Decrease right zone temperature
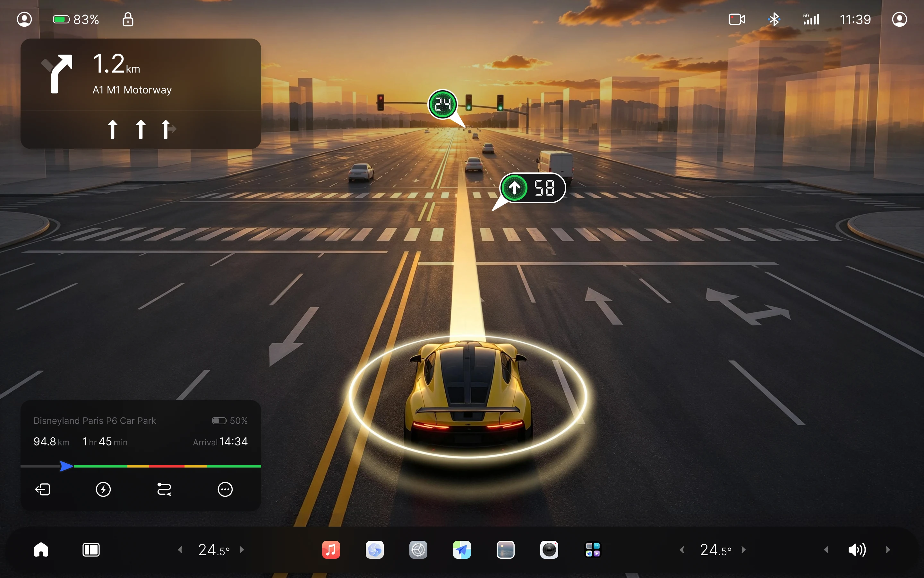 point(682,550)
